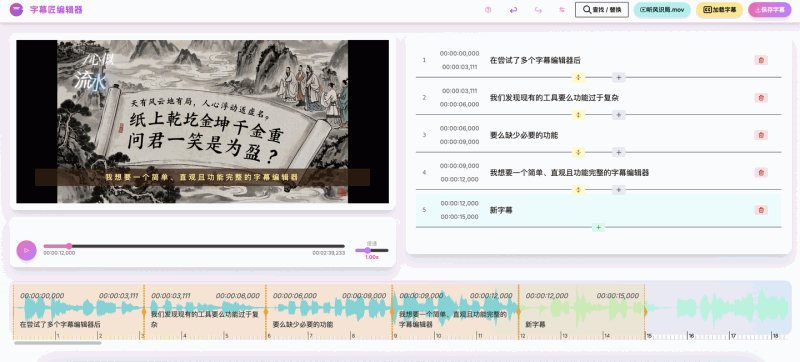
Task: Click the region boundary handle at 12 seconds
Action: pos(518,312)
